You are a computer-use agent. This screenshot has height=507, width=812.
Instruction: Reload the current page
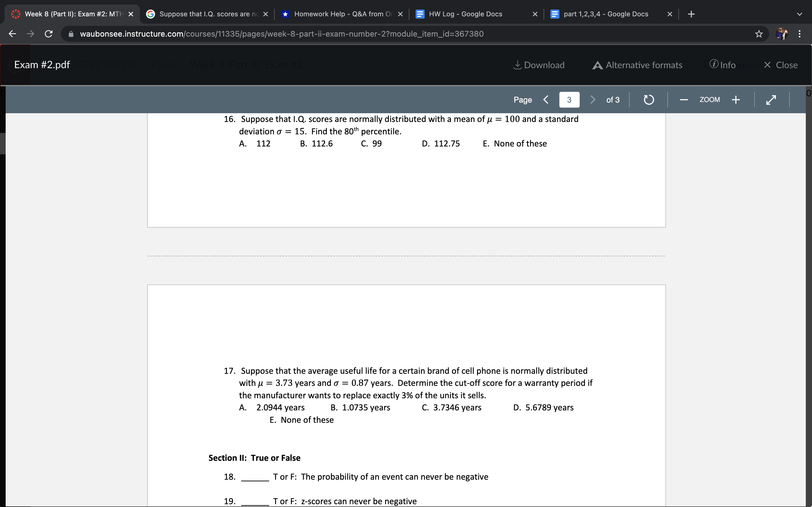coord(48,34)
